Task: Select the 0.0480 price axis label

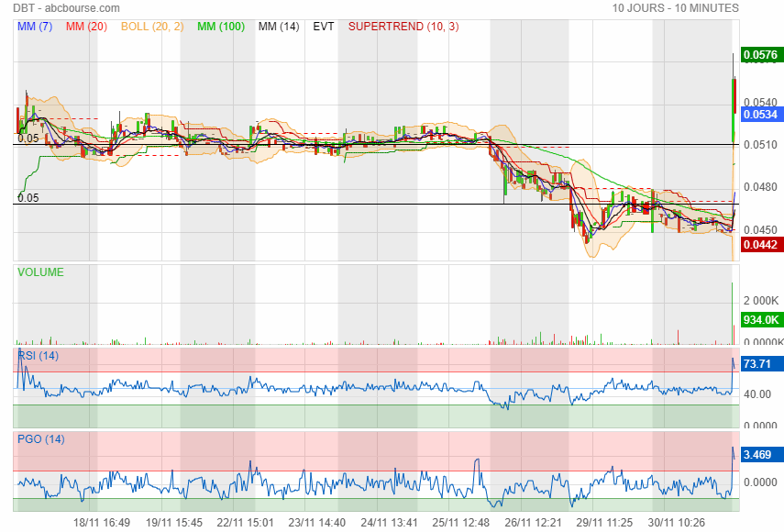Action: [x=760, y=187]
